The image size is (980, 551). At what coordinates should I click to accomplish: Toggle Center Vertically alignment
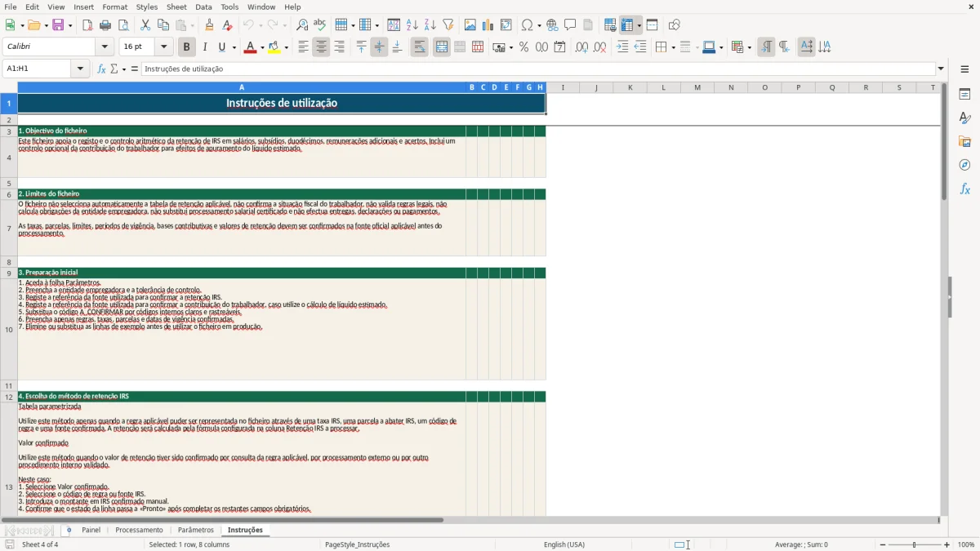coord(379,47)
